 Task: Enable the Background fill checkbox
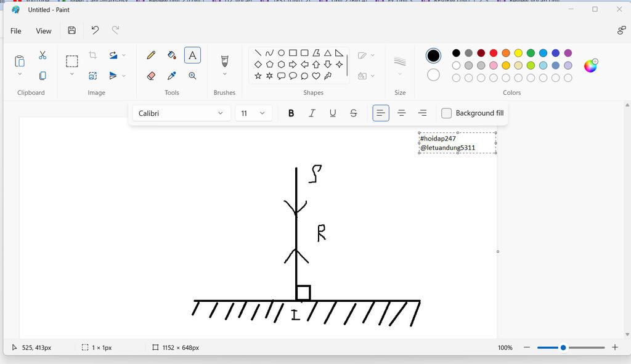pyautogui.click(x=446, y=113)
